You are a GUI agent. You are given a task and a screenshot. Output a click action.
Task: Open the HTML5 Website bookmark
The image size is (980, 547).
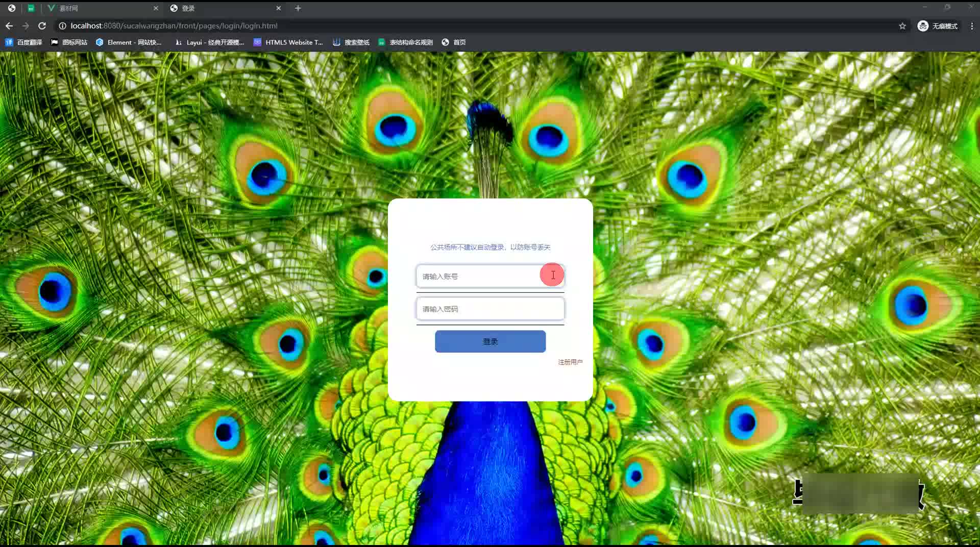click(x=288, y=42)
